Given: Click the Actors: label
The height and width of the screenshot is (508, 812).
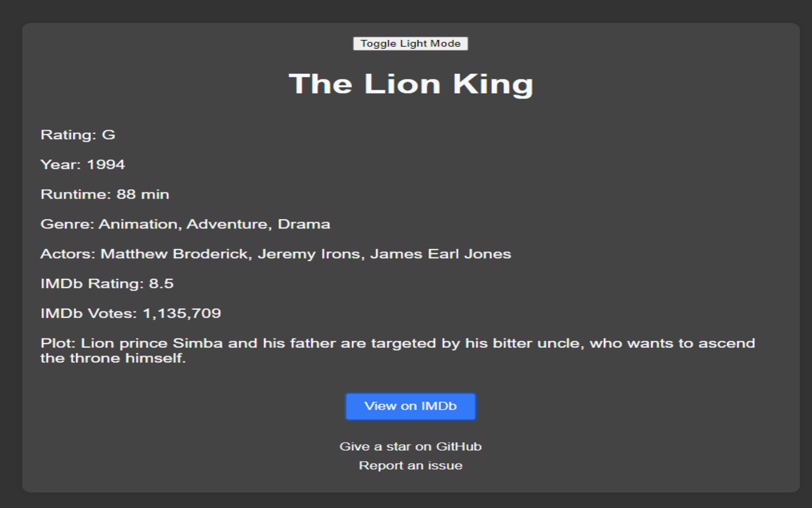Looking at the screenshot, I should point(68,254).
